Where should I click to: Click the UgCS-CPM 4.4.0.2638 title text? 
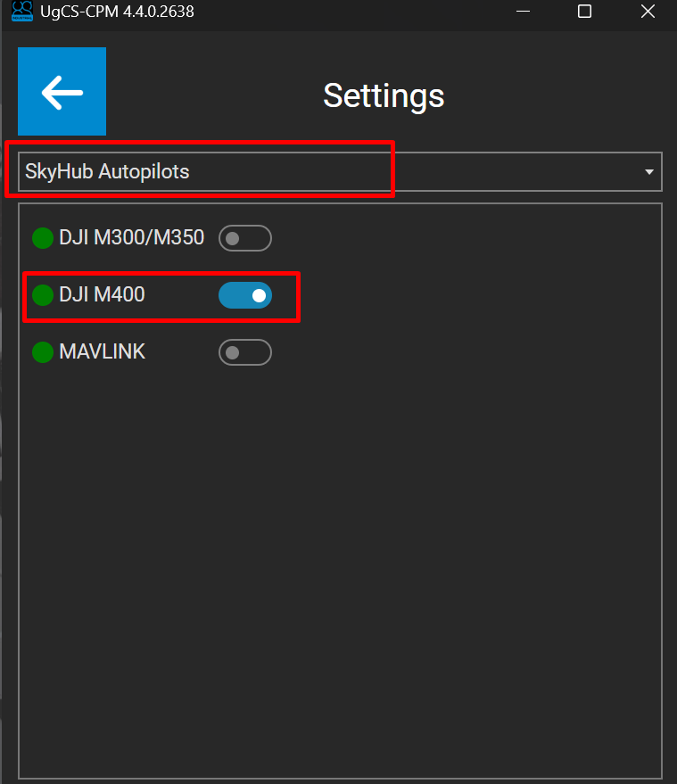coord(118,12)
